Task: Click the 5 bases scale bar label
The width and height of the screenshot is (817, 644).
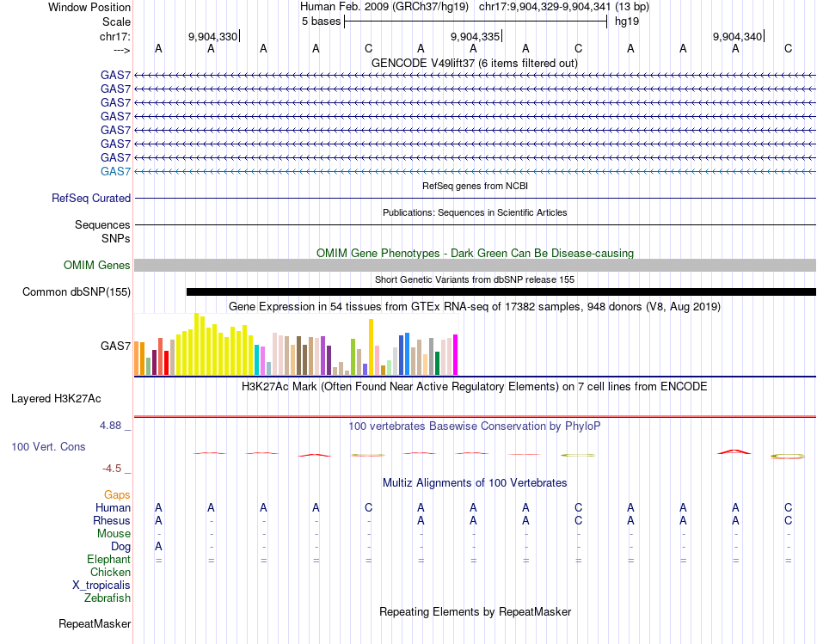Action: click(x=321, y=21)
